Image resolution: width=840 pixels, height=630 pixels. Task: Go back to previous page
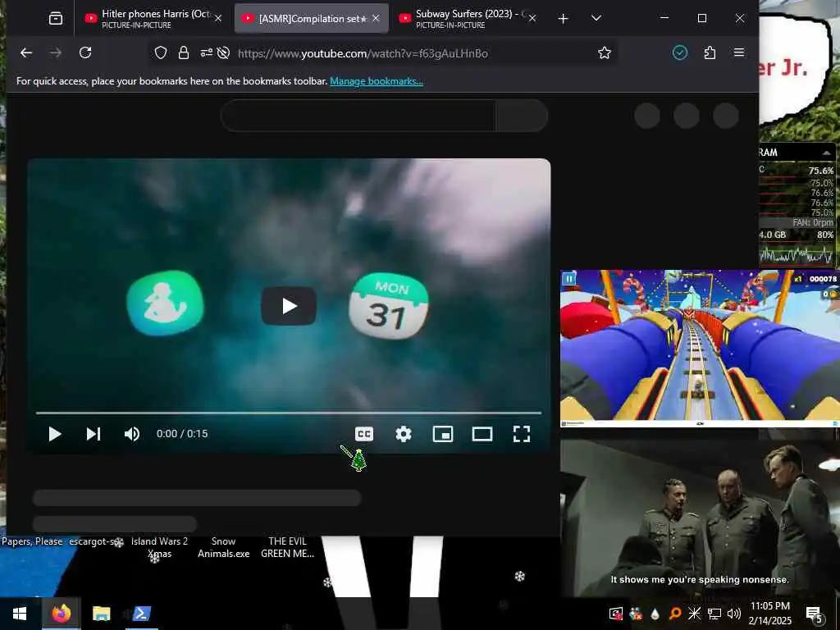click(x=26, y=52)
